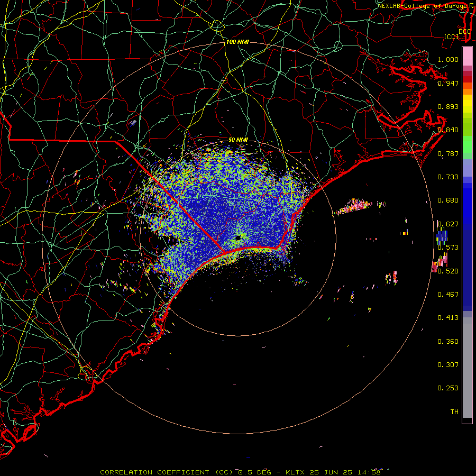Click the 0.413 scale value

448,317
